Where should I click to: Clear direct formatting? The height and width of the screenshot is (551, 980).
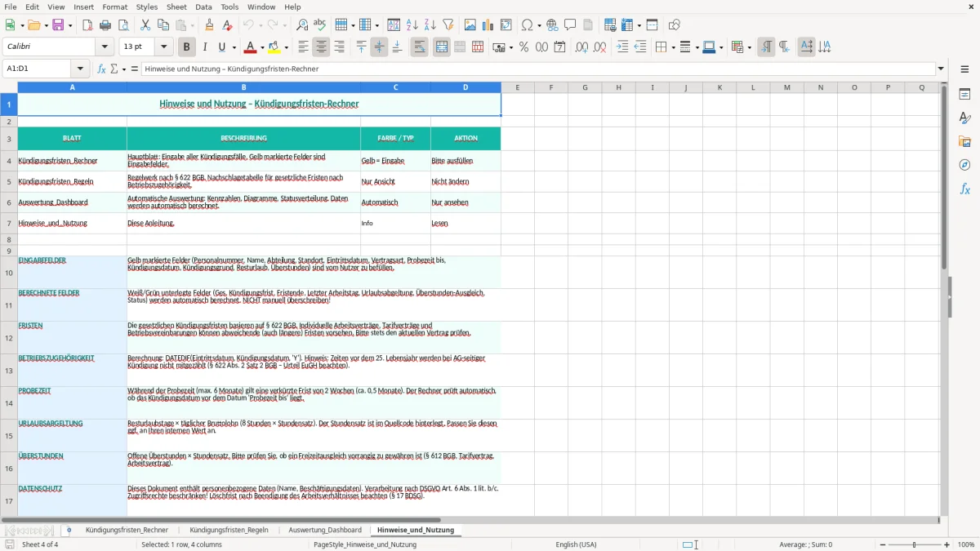click(227, 25)
